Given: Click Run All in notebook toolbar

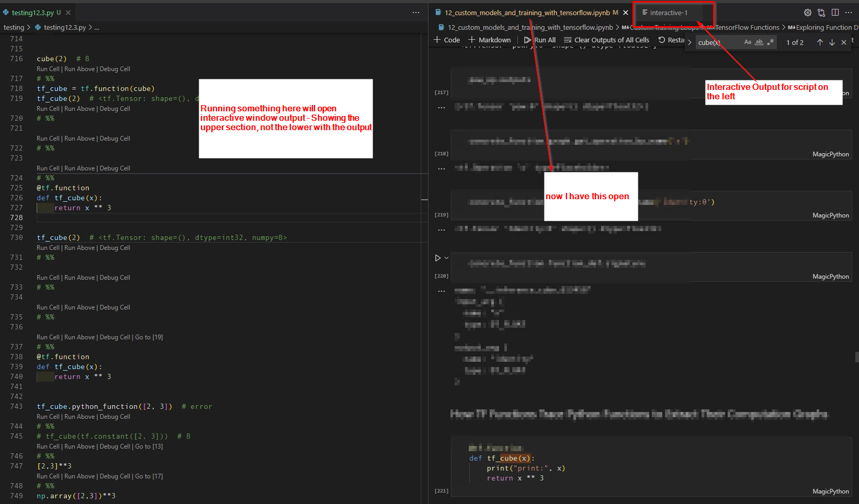Looking at the screenshot, I should click(540, 40).
